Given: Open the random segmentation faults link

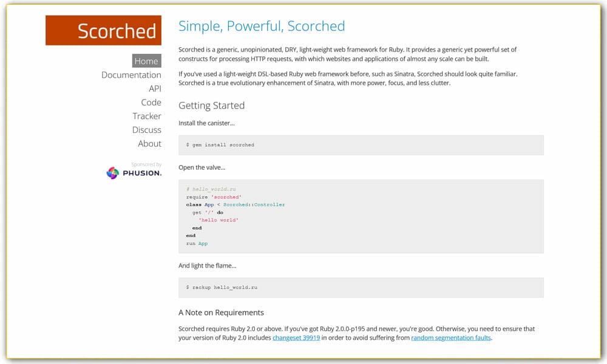Looking at the screenshot, I should click(450, 337).
